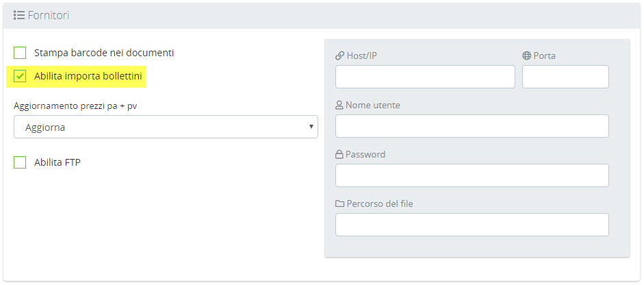The image size is (644, 285).
Task: Open the Aggiorna price update dropdown
Action: coord(166,127)
